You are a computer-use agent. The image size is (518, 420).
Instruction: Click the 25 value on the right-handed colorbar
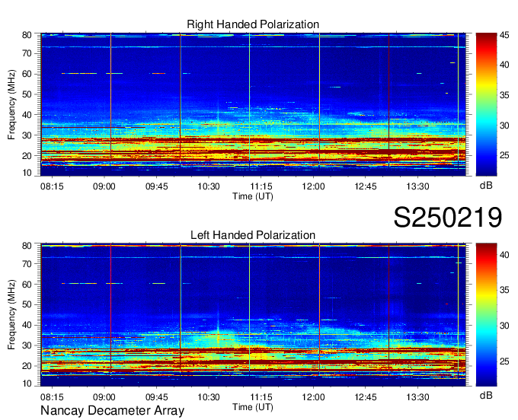pos(504,155)
